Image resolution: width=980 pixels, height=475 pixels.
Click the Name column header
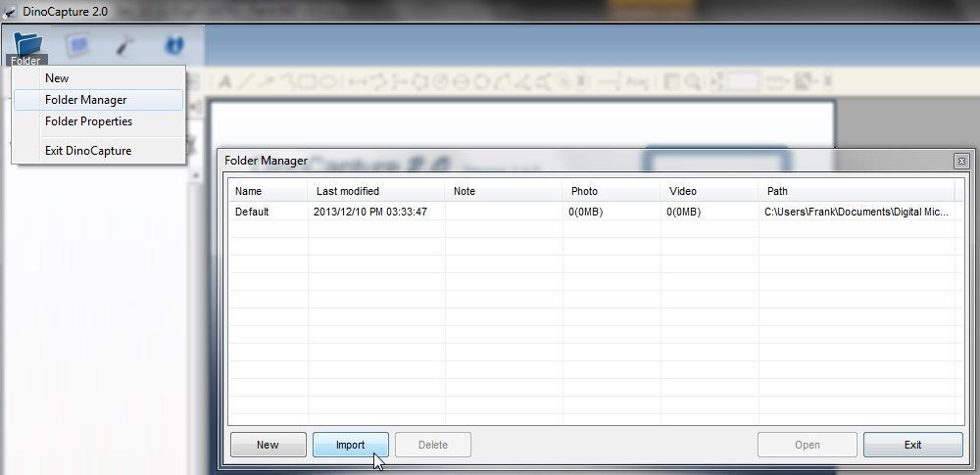[249, 191]
